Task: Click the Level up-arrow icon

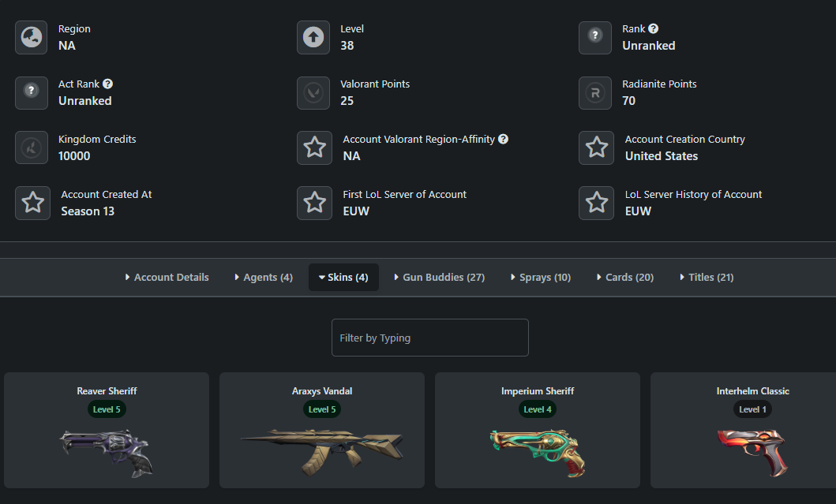Action: point(313,37)
